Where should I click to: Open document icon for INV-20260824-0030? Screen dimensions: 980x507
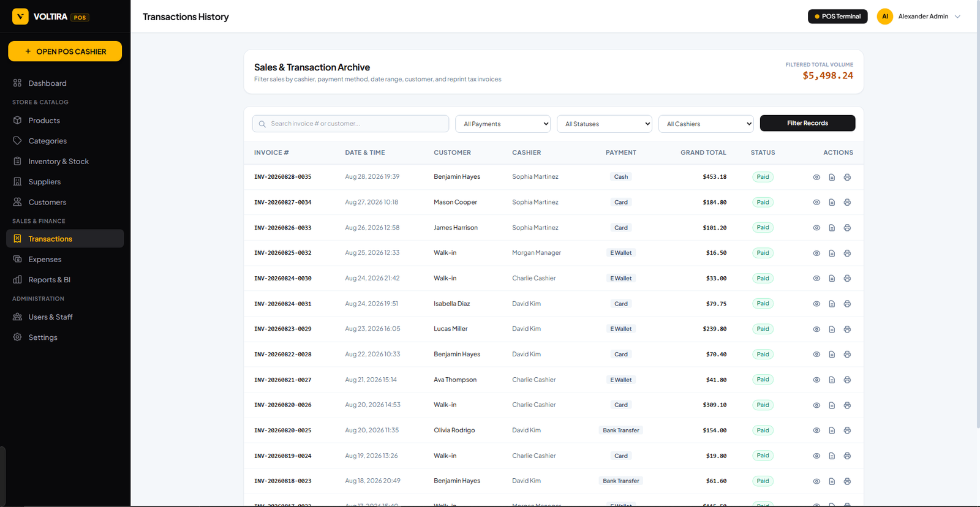click(832, 279)
